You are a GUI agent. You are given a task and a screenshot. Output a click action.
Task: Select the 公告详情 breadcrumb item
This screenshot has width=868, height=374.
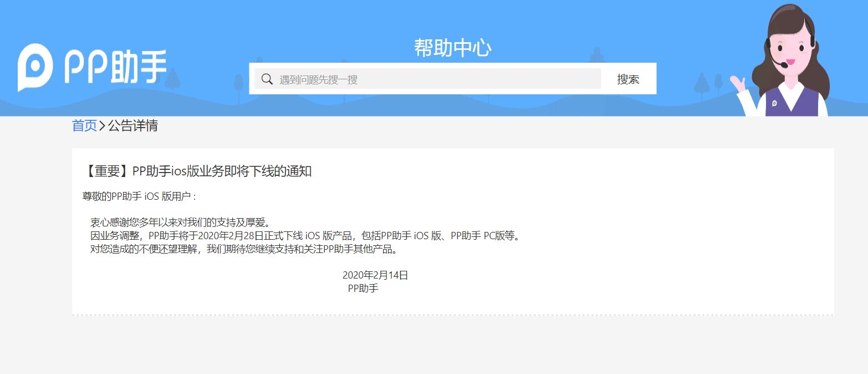133,126
